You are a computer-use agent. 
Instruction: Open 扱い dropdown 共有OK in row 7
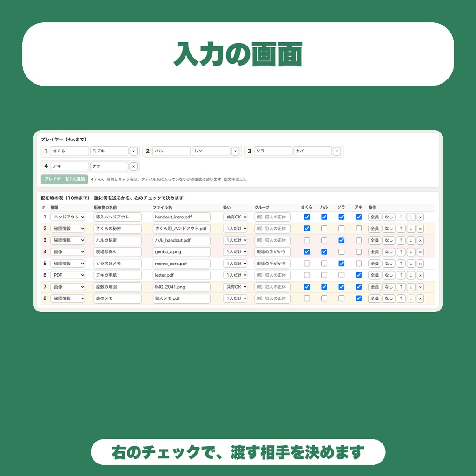tap(235, 287)
